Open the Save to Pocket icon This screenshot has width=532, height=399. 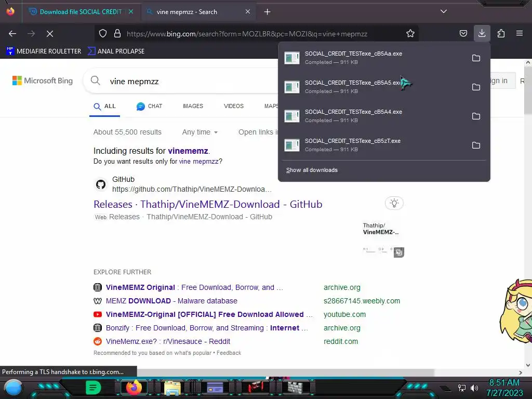click(463, 34)
